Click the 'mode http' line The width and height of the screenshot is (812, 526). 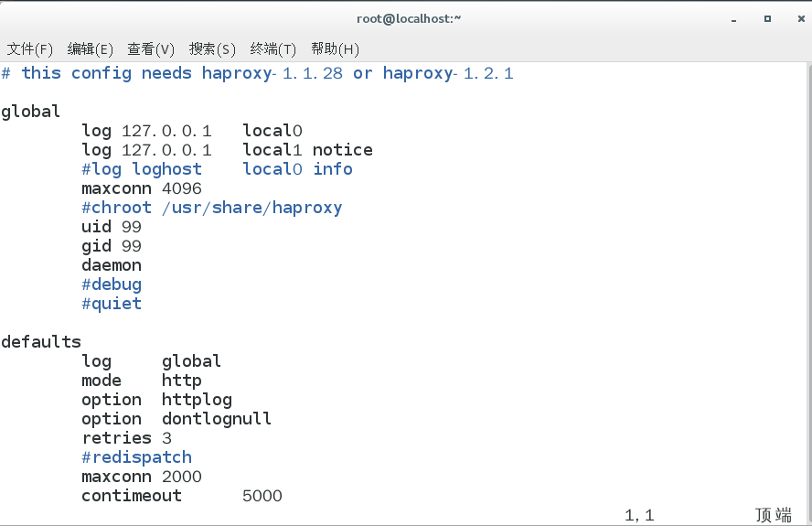142,381
